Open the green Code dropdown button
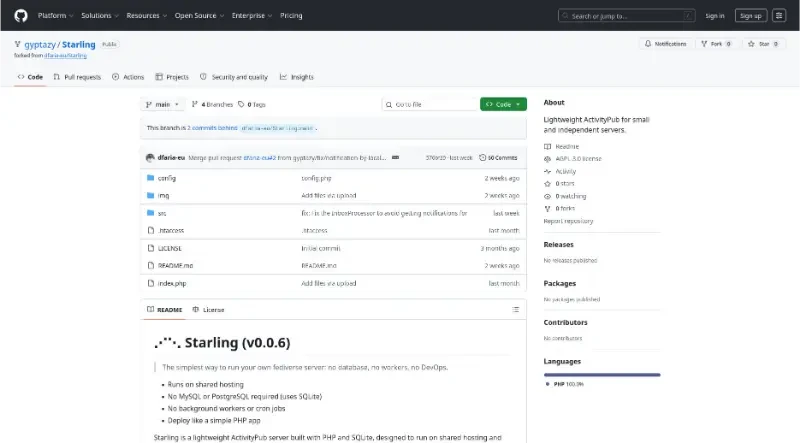 [503, 105]
